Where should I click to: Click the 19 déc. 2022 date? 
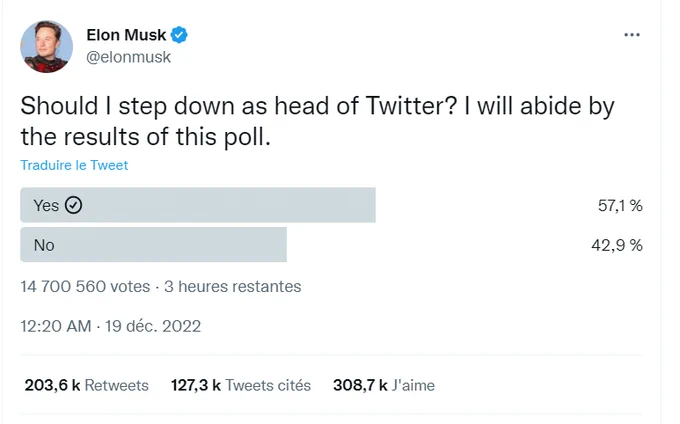[153, 326]
